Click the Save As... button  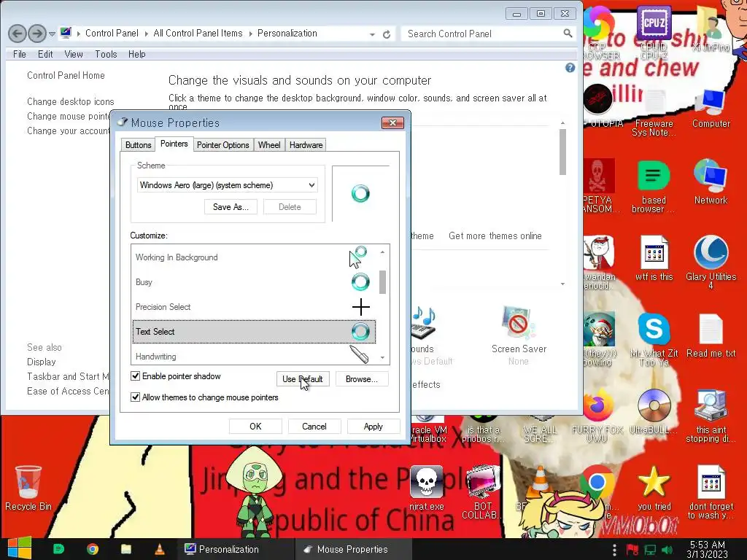231,206
